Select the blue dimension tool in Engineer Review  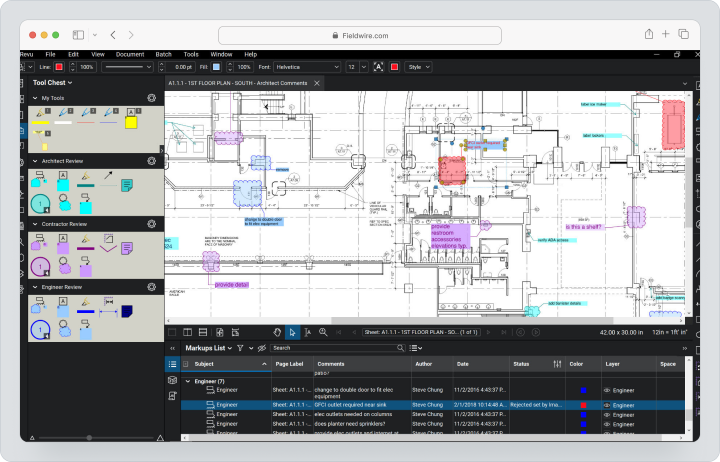[108, 307]
